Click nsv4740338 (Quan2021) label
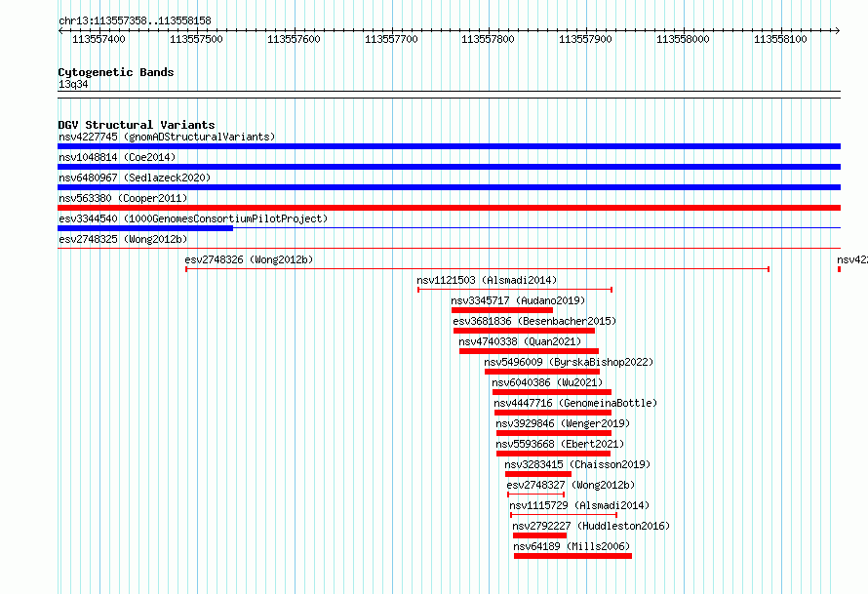Screen dimensions: 868x594 (x=520, y=341)
